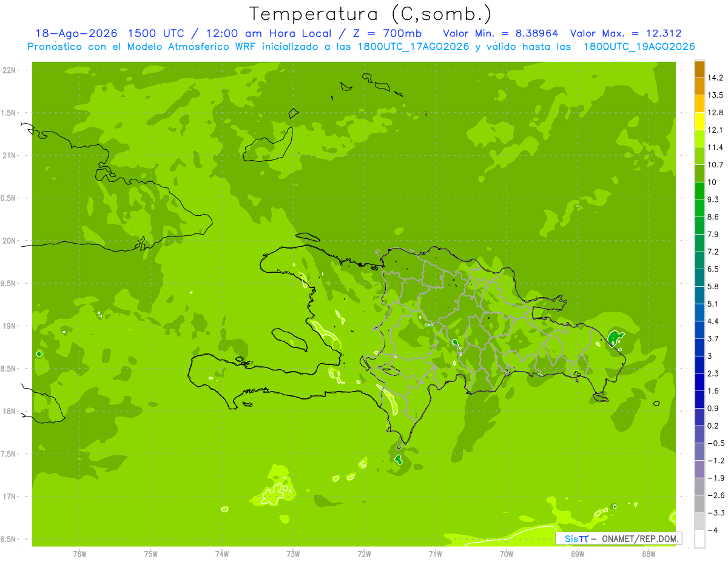This screenshot has height=562, width=728.
Task: Click the "-0.5" colorbar value
Action: [716, 443]
